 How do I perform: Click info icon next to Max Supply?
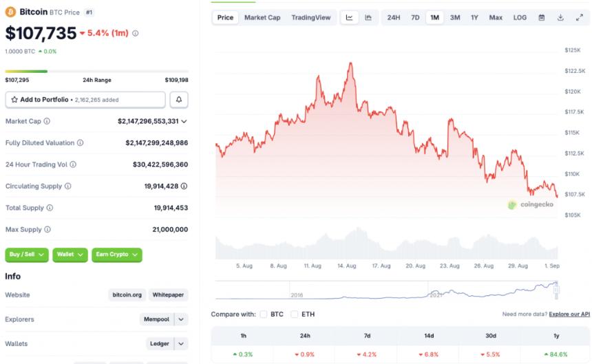[x=47, y=229]
